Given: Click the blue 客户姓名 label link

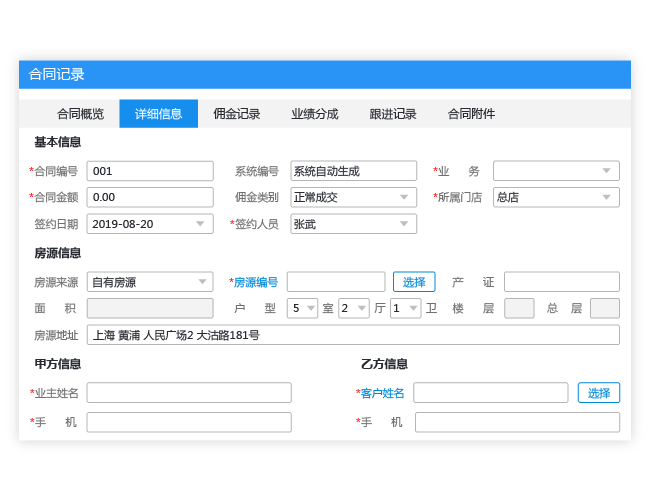Looking at the screenshot, I should pyautogui.click(x=382, y=393).
